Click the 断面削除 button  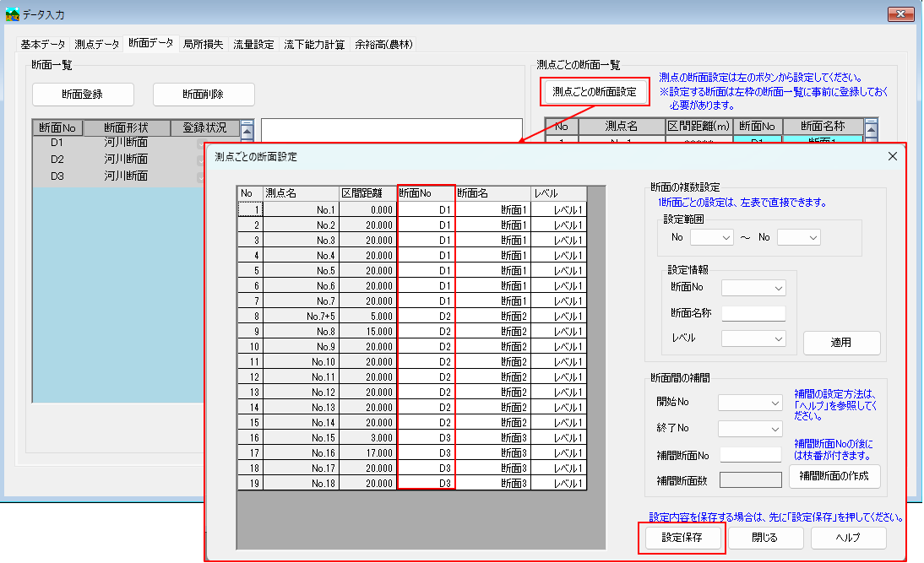[204, 95]
